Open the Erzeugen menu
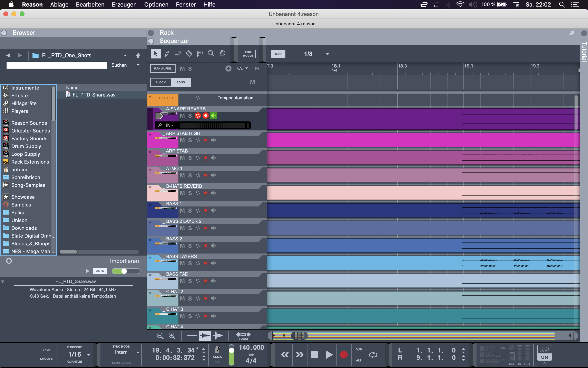 click(124, 5)
